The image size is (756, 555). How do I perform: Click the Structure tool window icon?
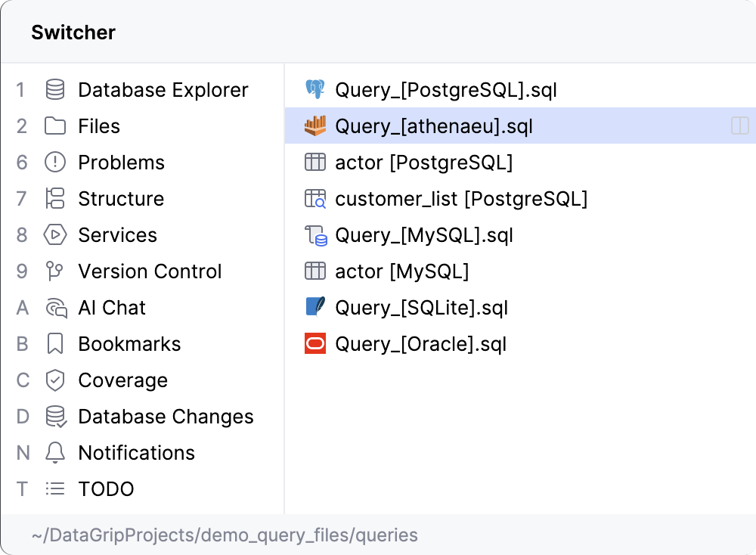coord(55,199)
